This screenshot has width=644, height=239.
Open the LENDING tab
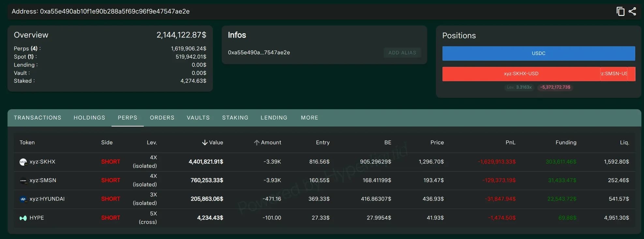point(274,118)
